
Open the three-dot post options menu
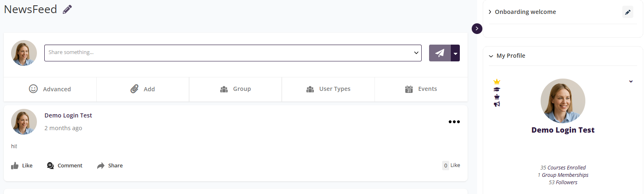click(454, 122)
